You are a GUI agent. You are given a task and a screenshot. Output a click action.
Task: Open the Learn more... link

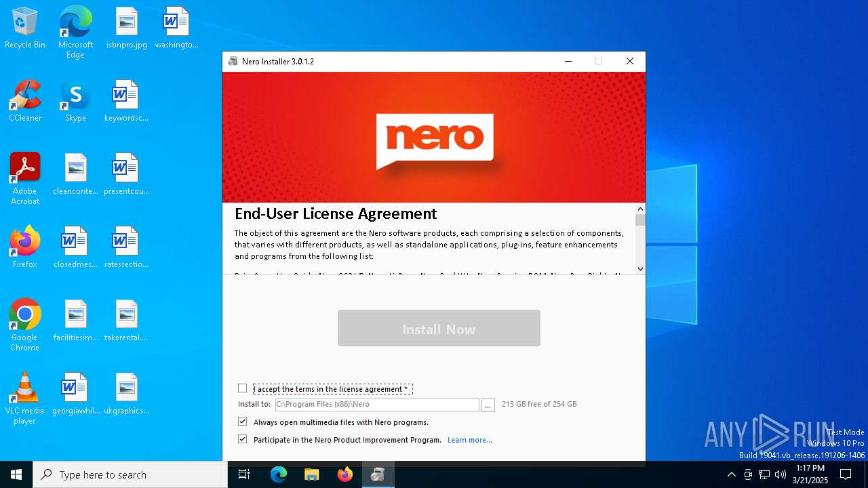(x=470, y=440)
